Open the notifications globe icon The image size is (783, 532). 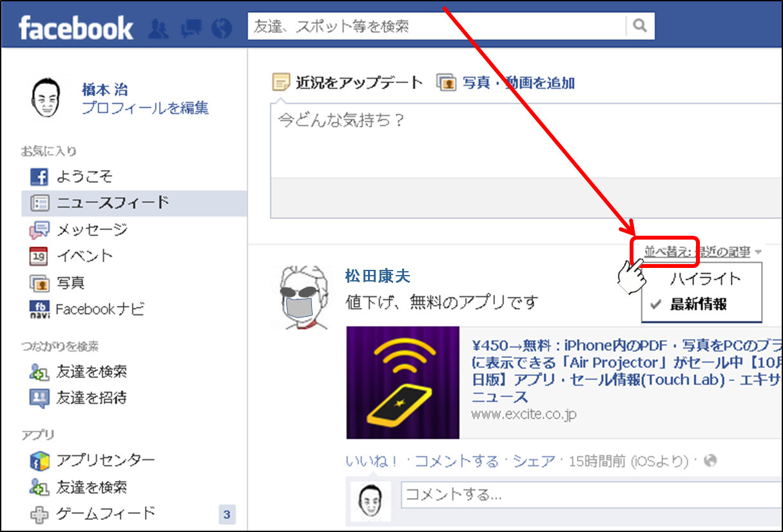click(221, 28)
